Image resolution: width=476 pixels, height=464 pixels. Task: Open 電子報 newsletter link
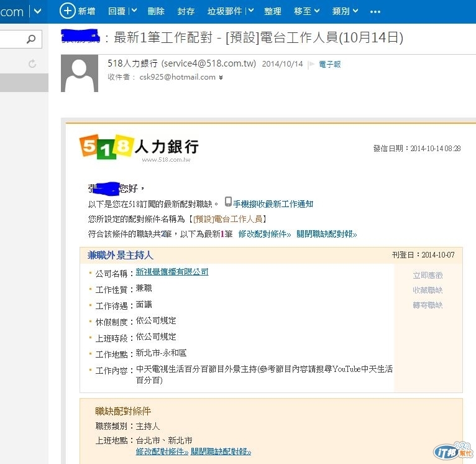(330, 65)
